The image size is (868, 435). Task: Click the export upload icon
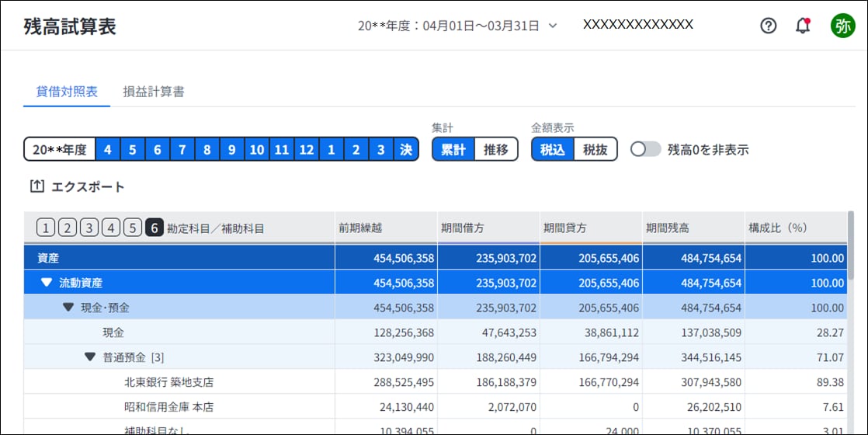[36, 186]
